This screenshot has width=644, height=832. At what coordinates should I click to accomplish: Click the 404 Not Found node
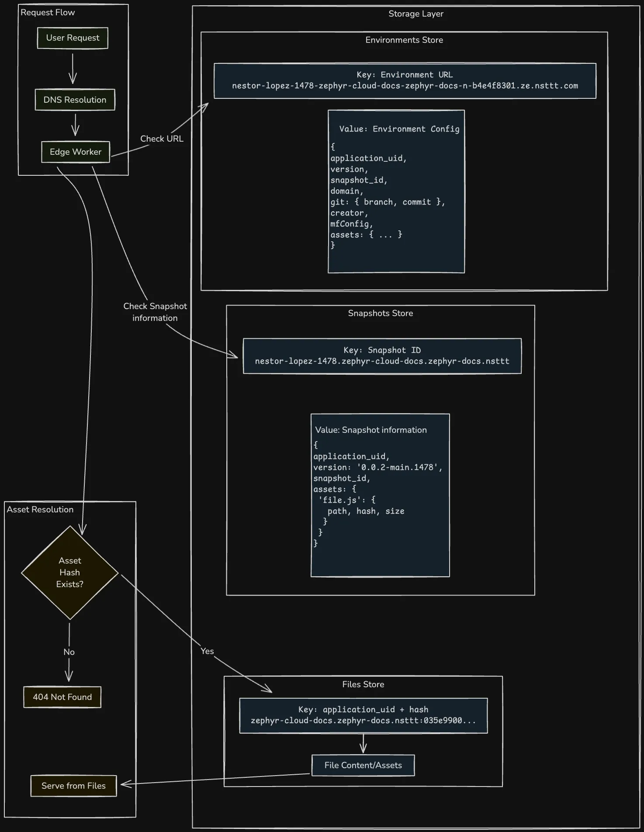62,697
